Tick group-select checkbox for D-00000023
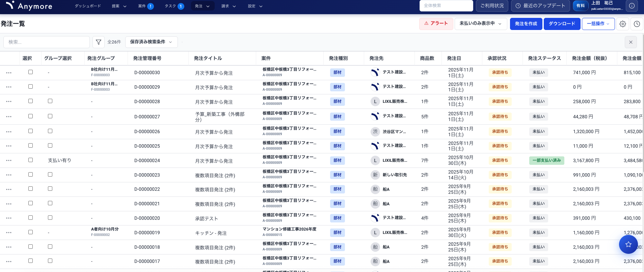This screenshot has height=272, width=644. click(x=50, y=174)
